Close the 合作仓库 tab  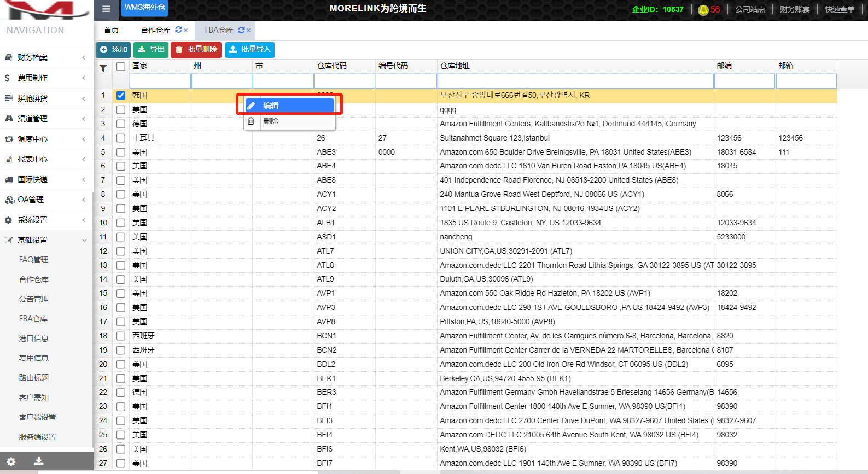click(x=186, y=30)
